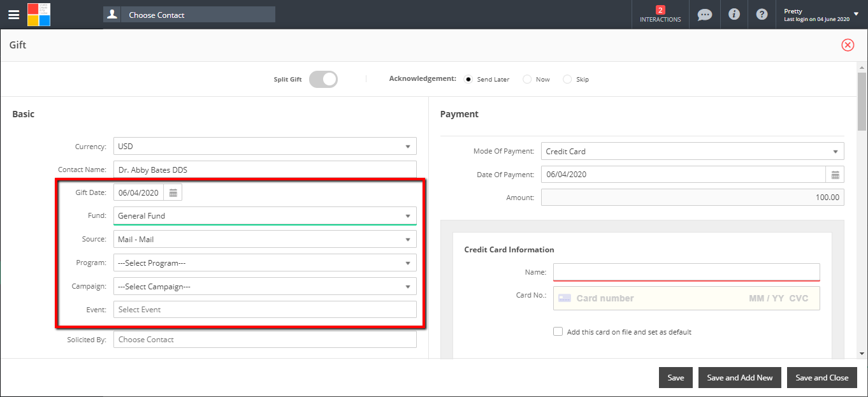
Task: Open the Pretty user account menu
Action: [x=821, y=15]
